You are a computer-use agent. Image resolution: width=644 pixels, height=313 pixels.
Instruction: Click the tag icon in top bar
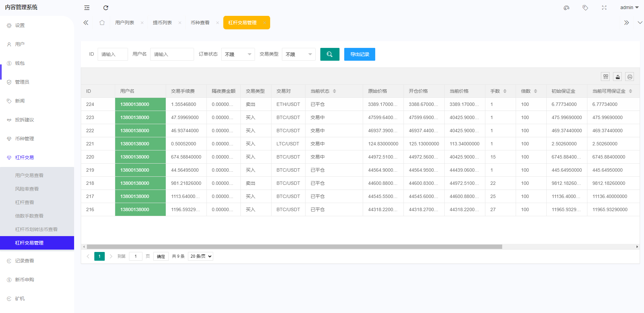pyautogui.click(x=585, y=7)
